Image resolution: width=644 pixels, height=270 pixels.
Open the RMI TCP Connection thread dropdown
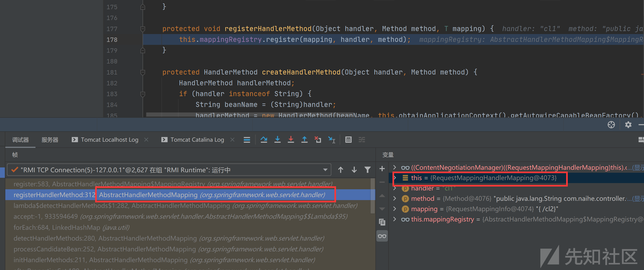click(x=325, y=170)
